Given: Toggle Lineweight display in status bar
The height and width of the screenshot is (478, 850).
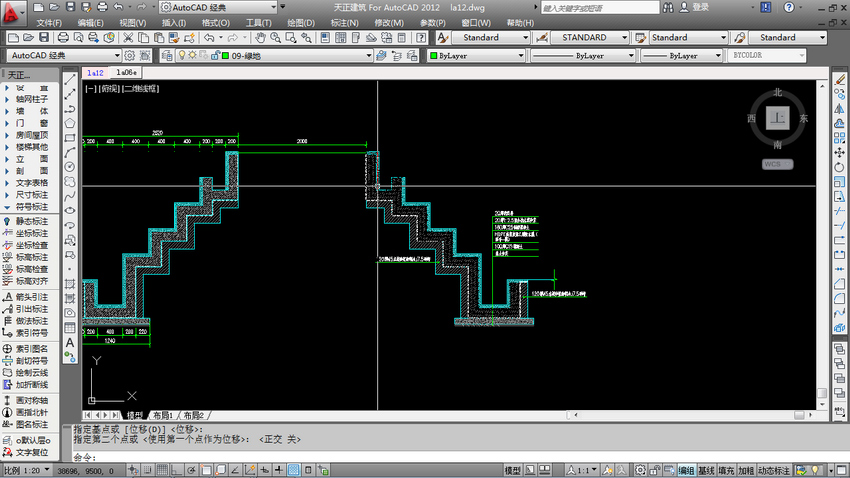Looking at the screenshot, I should (x=279, y=470).
